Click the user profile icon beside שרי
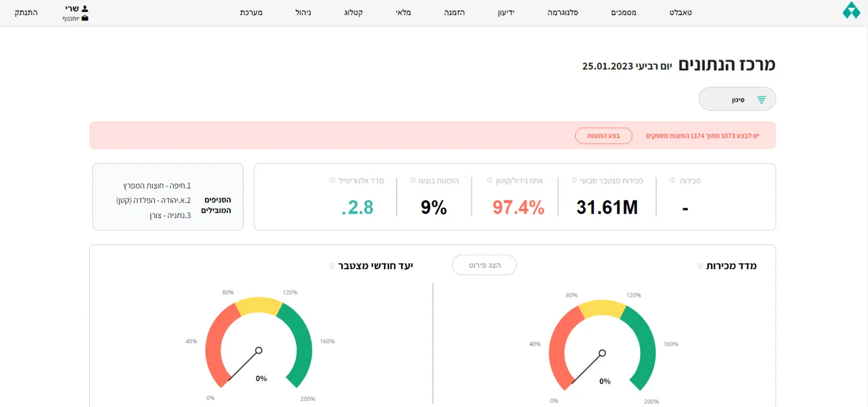Viewport: 868px width, 407px height. pyautogui.click(x=84, y=8)
